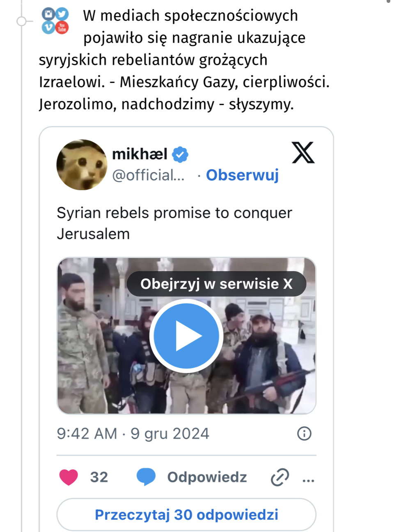Click the blue reply speech bubble icon
The width and height of the screenshot is (394, 532).
146,477
